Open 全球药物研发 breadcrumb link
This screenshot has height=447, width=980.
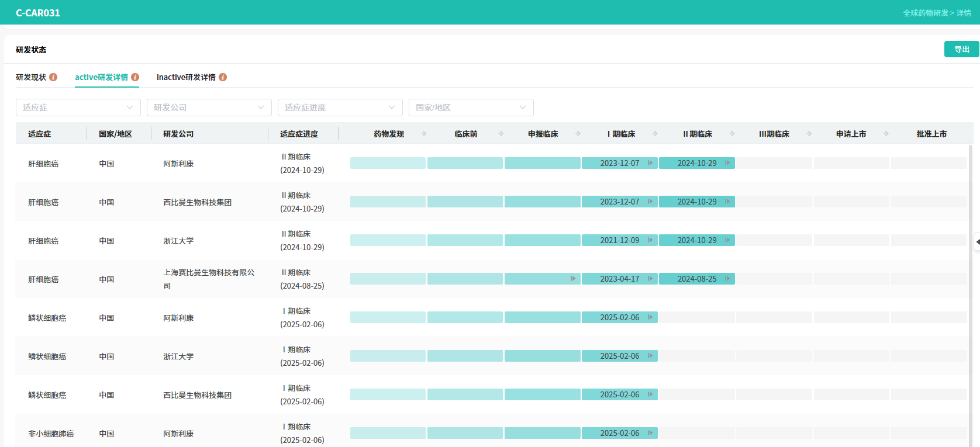coord(925,13)
